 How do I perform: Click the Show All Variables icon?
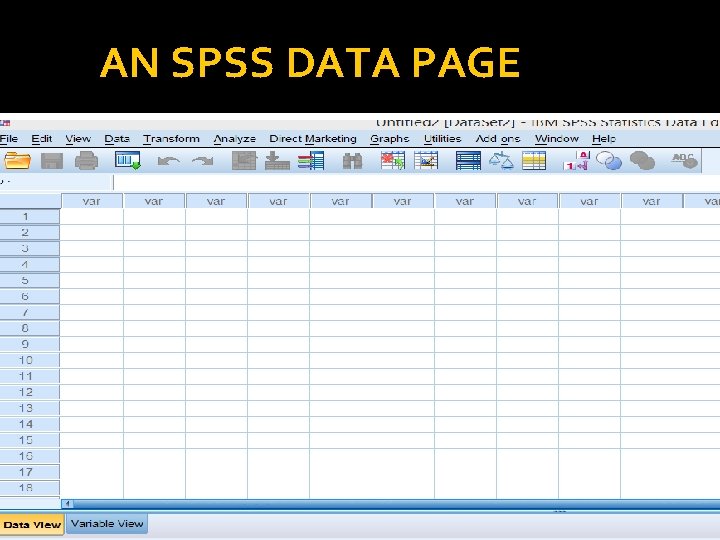642,161
